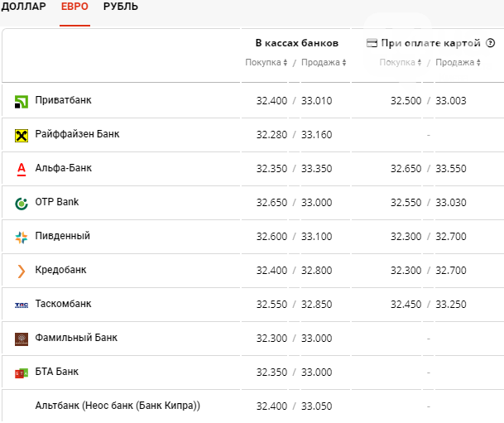
Task: Open the Приватбанк bank link
Action: (x=64, y=100)
